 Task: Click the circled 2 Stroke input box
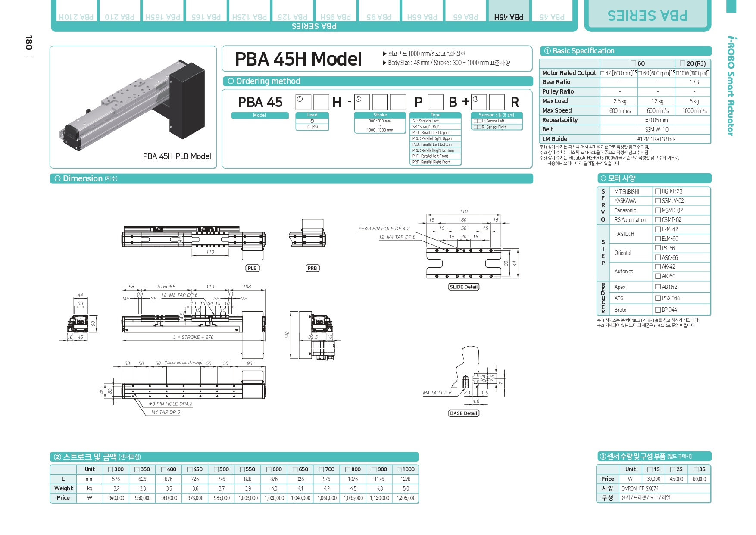(362, 102)
